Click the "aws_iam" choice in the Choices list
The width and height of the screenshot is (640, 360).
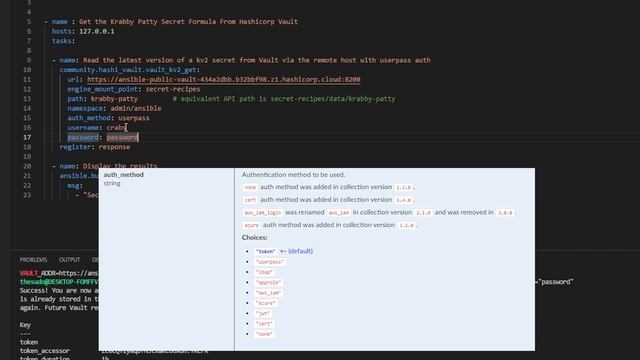pyautogui.click(x=268, y=293)
